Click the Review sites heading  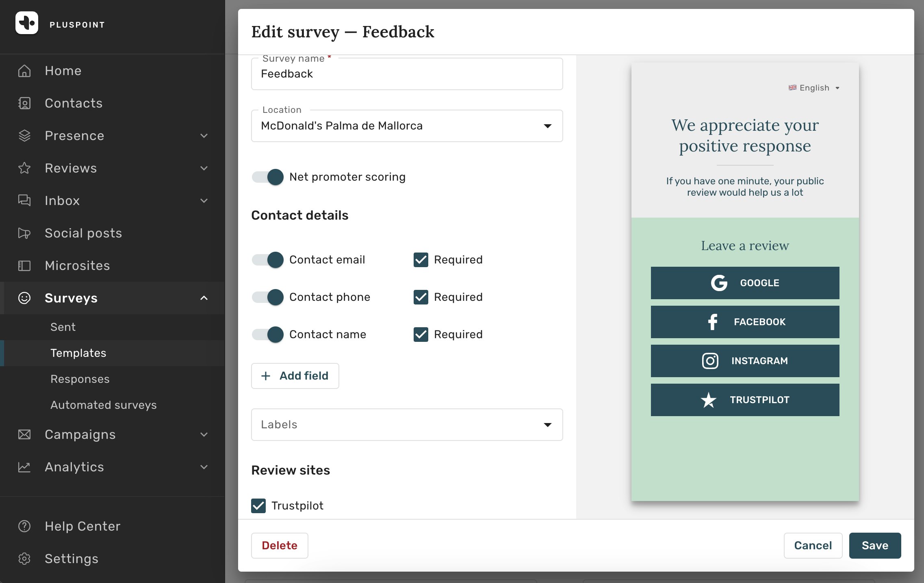click(291, 470)
